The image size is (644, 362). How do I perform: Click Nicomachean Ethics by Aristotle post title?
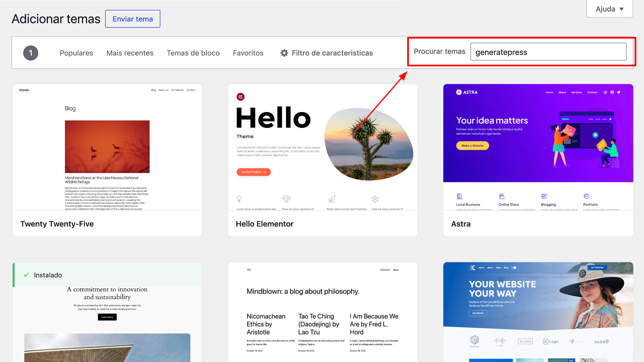pos(266,324)
